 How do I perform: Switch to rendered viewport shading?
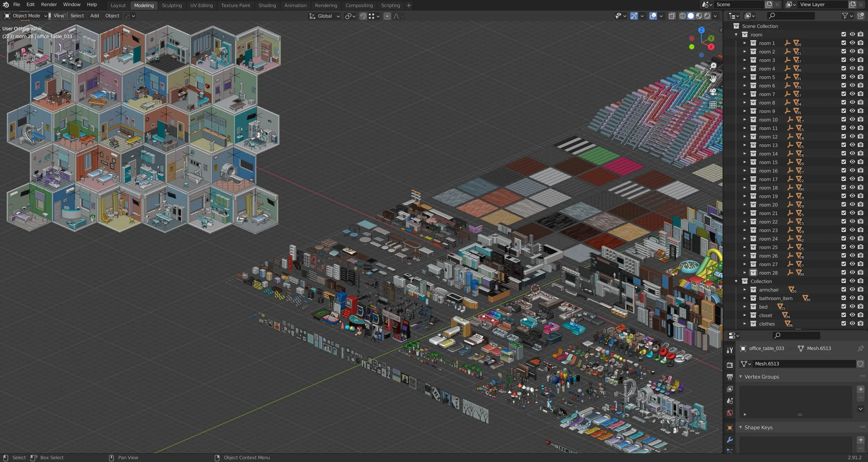click(x=707, y=16)
